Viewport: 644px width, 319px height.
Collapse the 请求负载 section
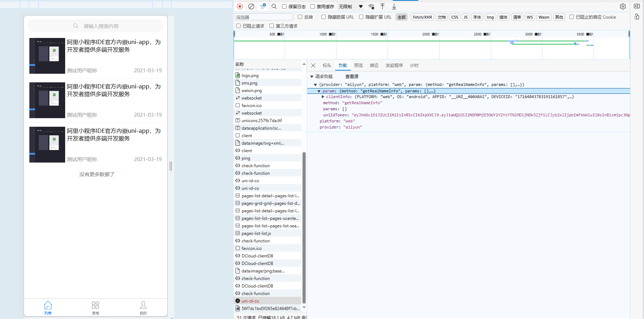[x=312, y=77]
